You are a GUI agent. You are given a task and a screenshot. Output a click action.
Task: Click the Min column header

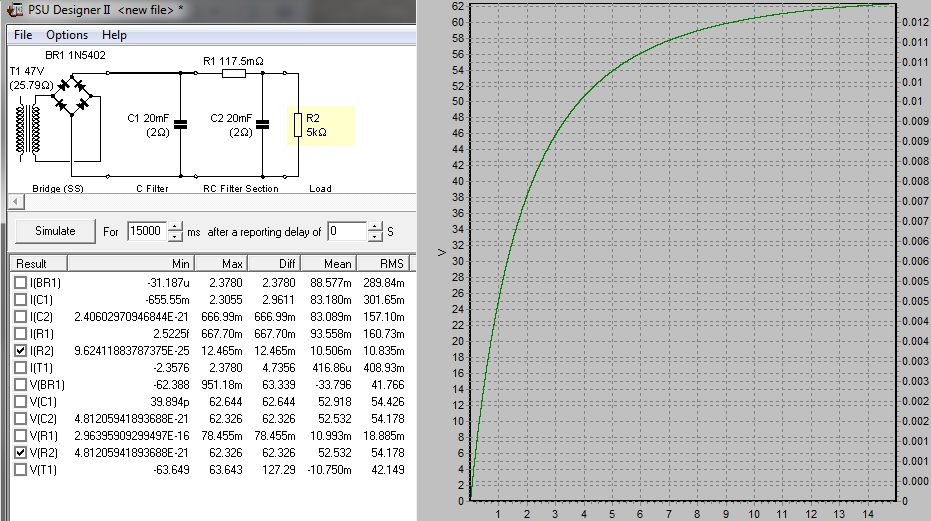point(131,264)
